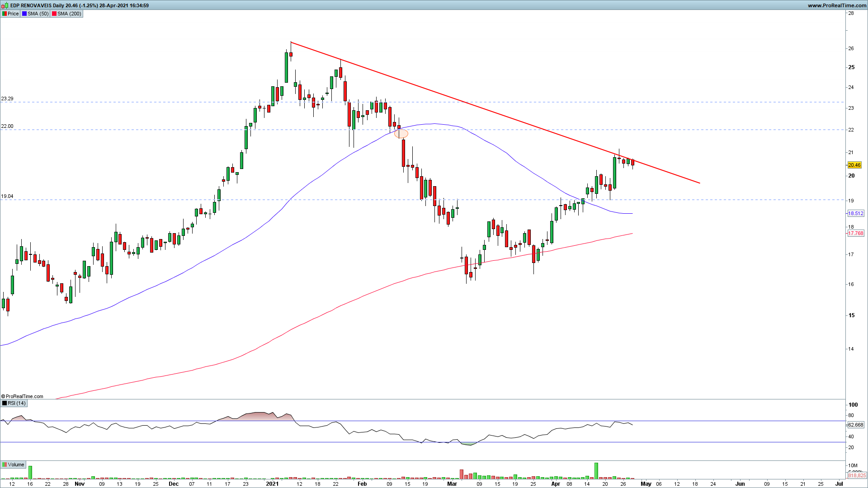Click the ProRealTime.com copyright text
This screenshot has height=488, width=868.
pyautogui.click(x=23, y=396)
